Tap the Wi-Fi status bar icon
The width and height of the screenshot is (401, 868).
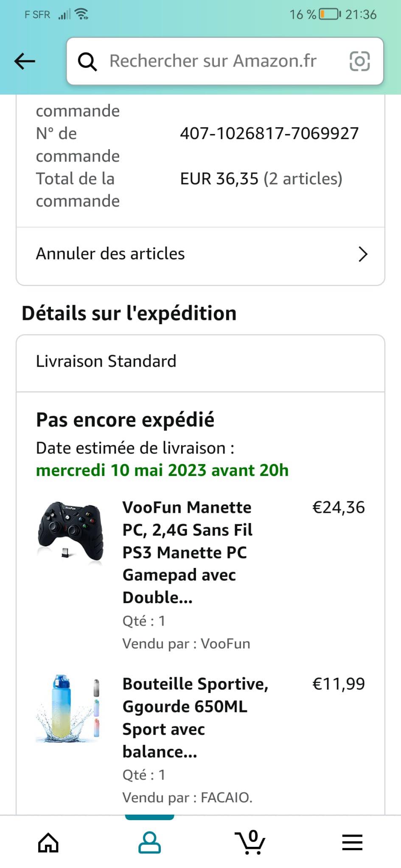81,14
